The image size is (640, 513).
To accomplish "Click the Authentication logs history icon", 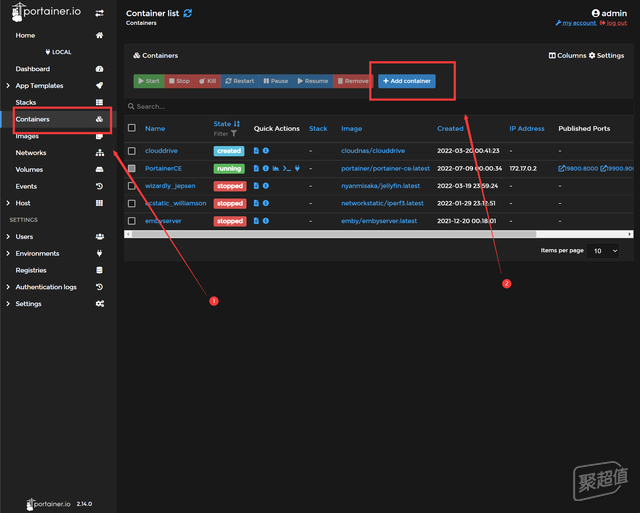I will click(x=99, y=287).
